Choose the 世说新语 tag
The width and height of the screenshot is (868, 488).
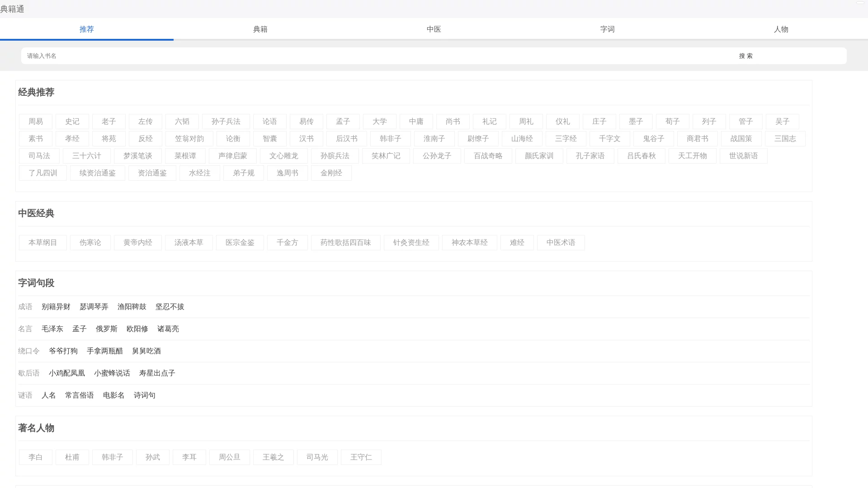click(x=743, y=156)
